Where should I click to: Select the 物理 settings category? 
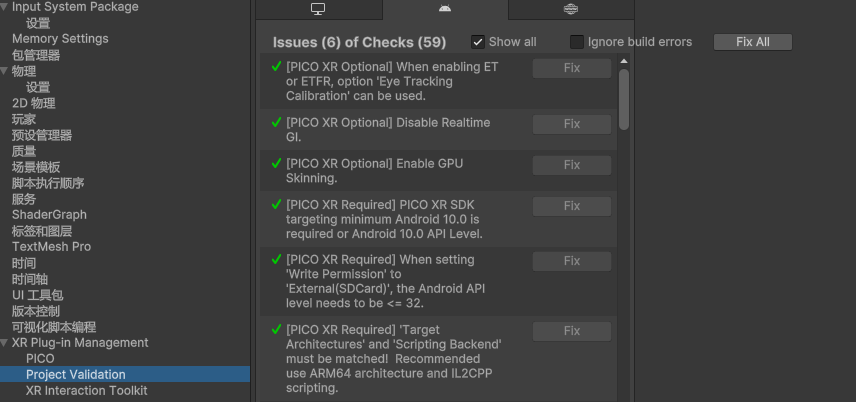point(24,71)
